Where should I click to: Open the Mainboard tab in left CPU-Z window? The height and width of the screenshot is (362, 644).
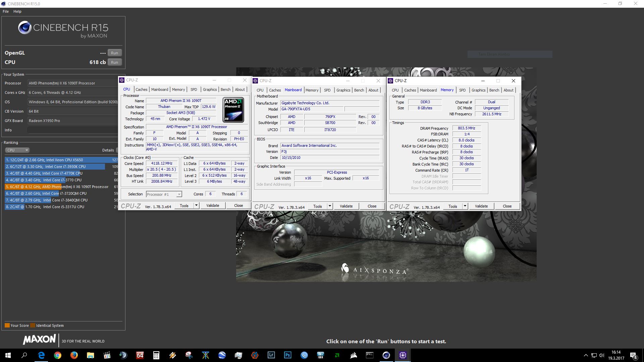[160, 89]
